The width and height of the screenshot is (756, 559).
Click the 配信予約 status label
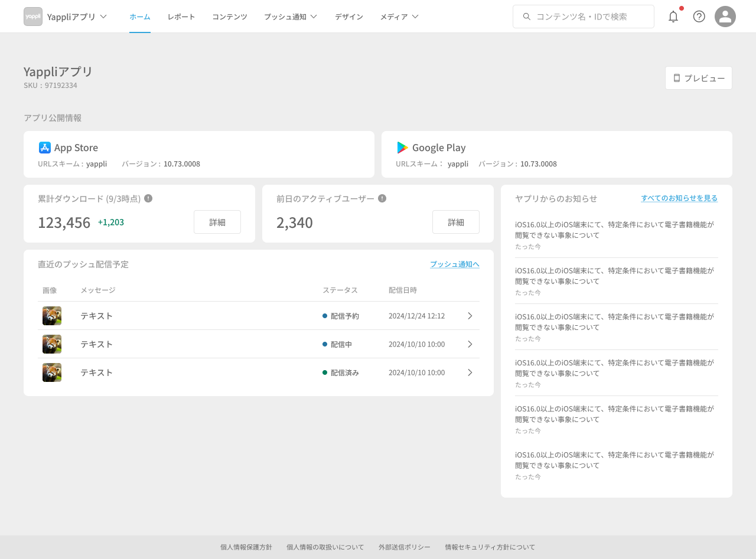[345, 316]
